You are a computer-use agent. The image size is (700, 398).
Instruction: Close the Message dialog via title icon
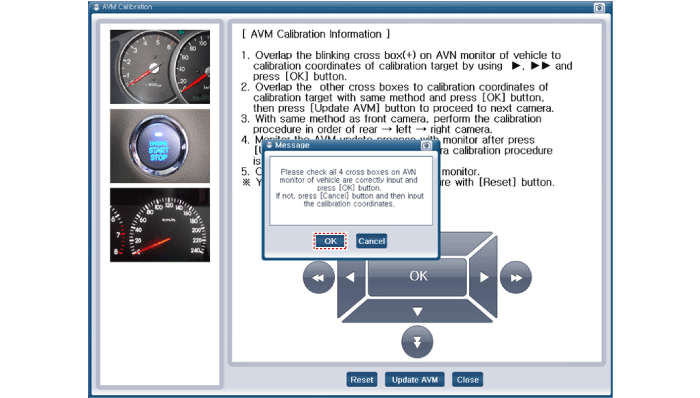coord(426,145)
